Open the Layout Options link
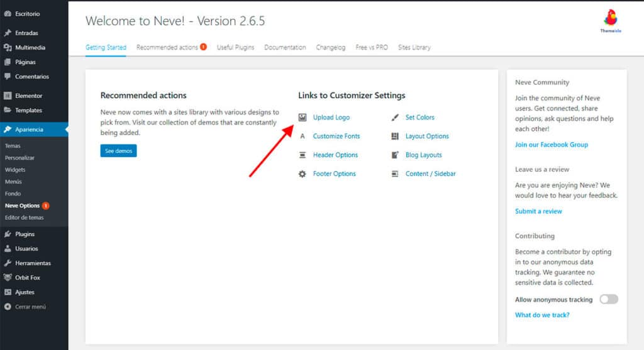This screenshot has width=644, height=350. pos(427,136)
